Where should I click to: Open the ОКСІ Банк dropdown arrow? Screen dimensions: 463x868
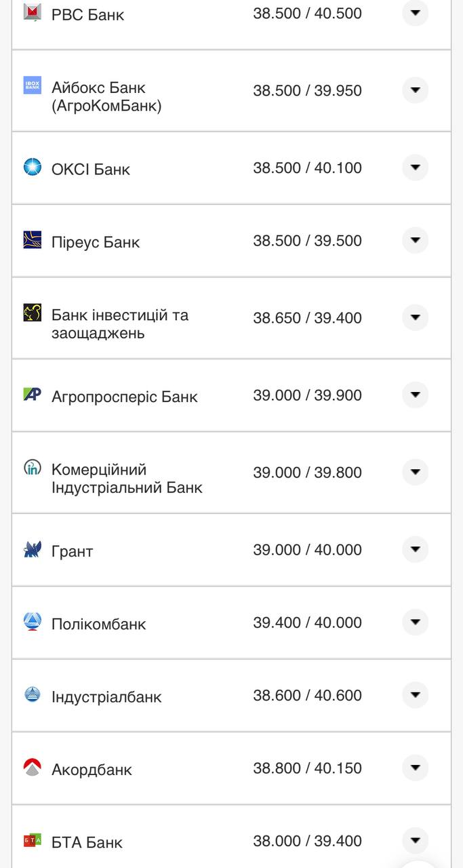coord(415,167)
